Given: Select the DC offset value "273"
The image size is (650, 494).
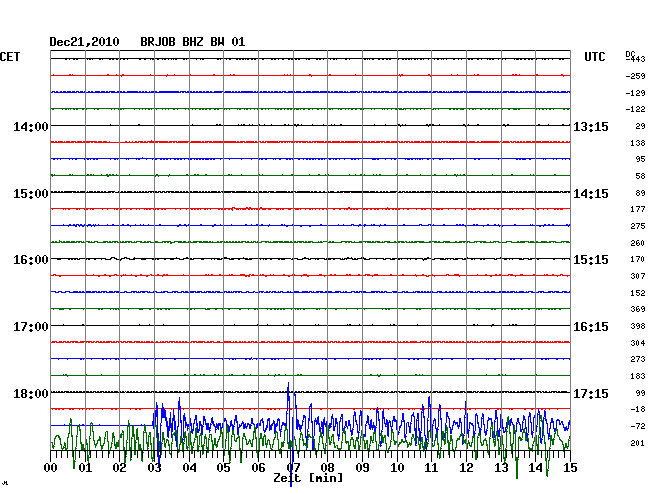Looking at the screenshot, I should (638, 359).
